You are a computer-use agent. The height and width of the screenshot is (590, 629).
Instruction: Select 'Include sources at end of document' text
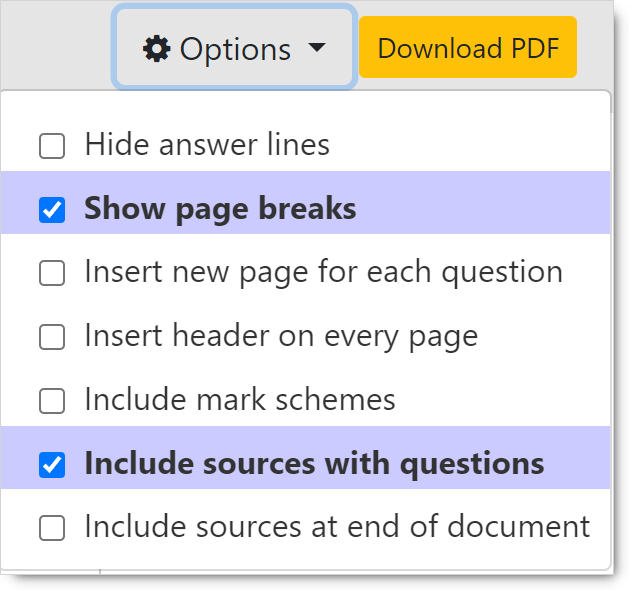pos(337,527)
